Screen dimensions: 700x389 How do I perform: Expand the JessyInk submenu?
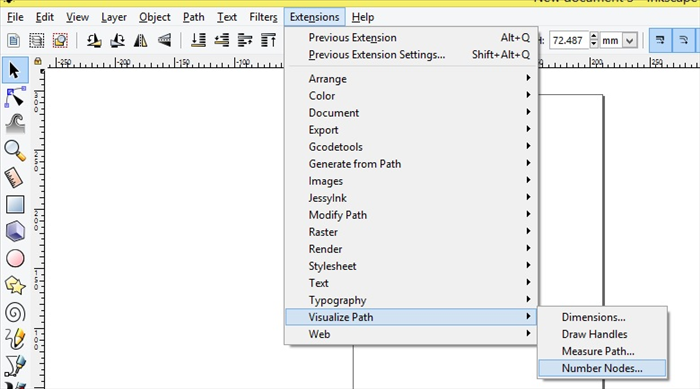[411, 198]
